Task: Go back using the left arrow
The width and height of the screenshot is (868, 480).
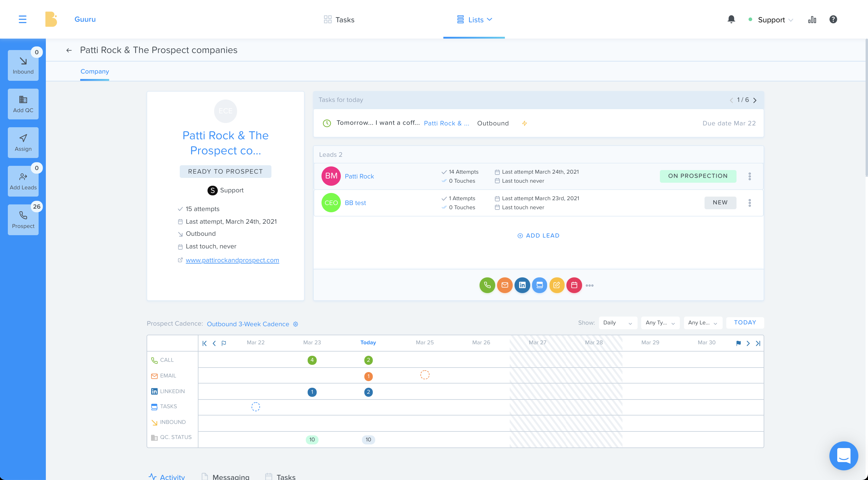Action: click(69, 50)
